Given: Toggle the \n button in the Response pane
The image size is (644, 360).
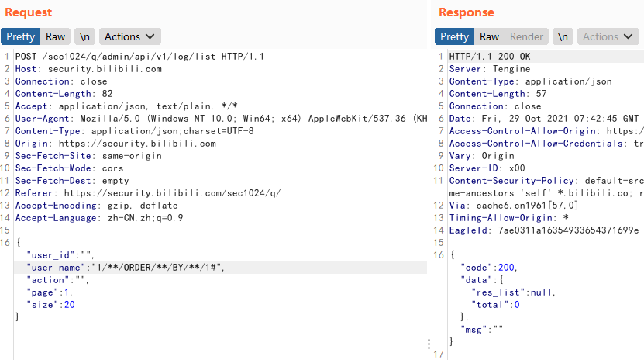Looking at the screenshot, I should 563,36.
